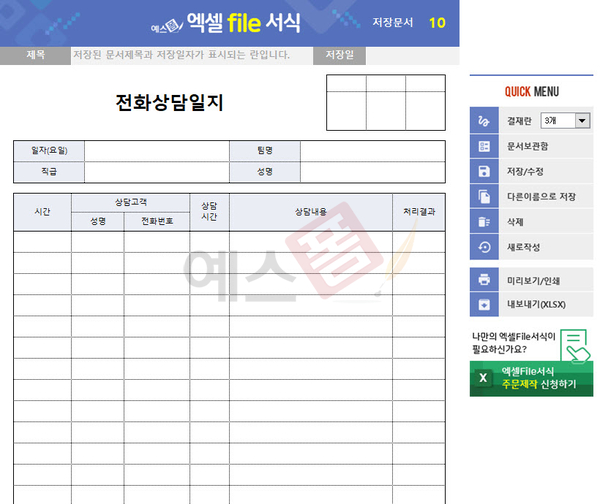Click the QUICK MENU heading

click(532, 92)
